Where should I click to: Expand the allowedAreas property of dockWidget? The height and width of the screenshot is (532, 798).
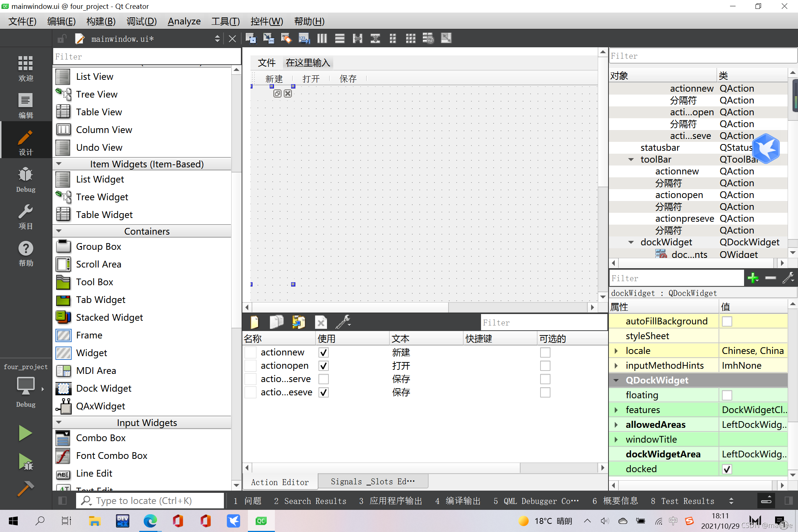(616, 424)
